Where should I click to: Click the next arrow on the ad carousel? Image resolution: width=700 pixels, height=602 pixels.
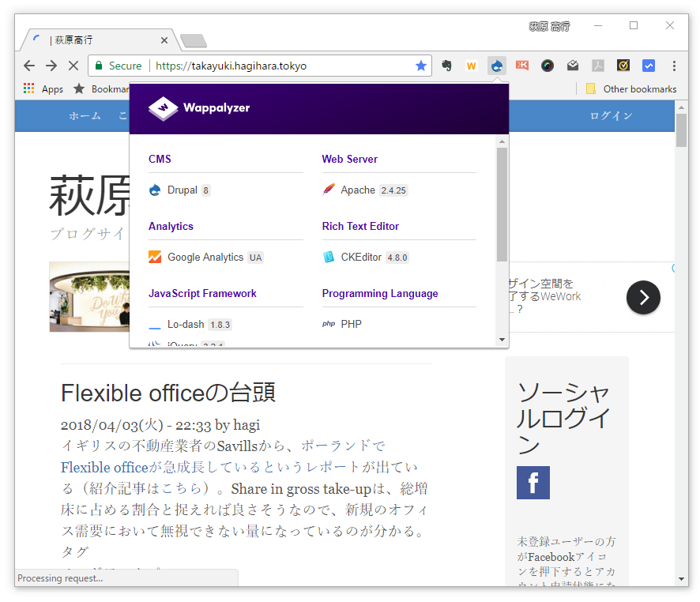[643, 297]
